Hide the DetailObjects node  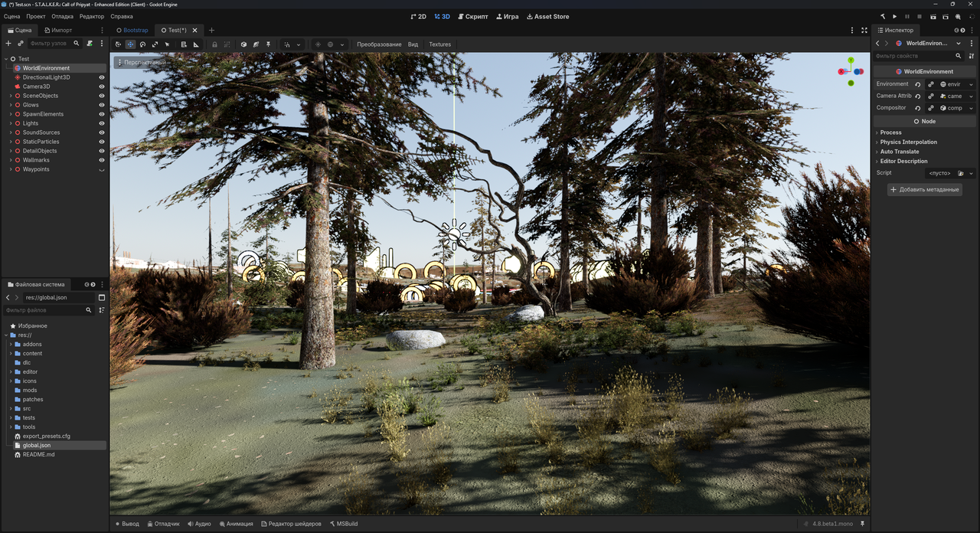tap(102, 151)
